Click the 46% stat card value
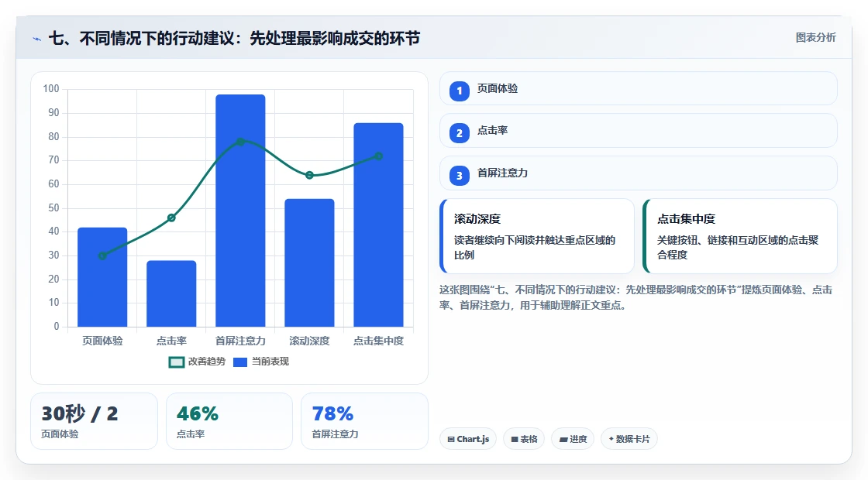This screenshot has height=480, width=868. (198, 413)
